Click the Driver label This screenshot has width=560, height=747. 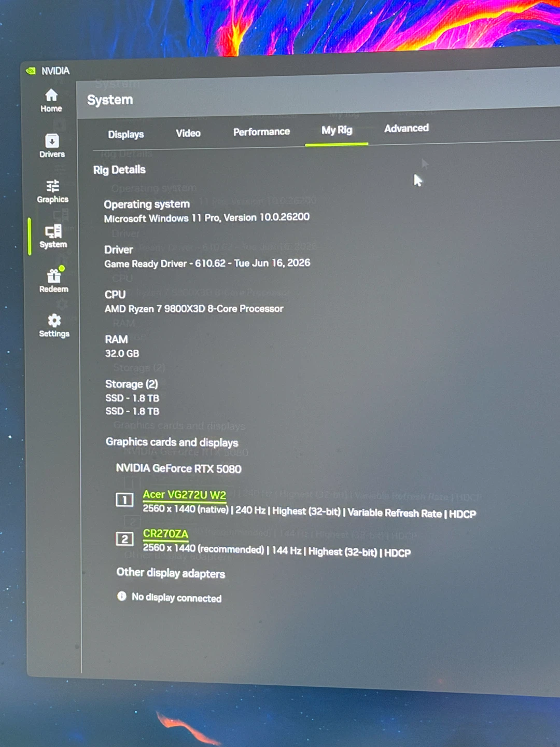pos(119,250)
